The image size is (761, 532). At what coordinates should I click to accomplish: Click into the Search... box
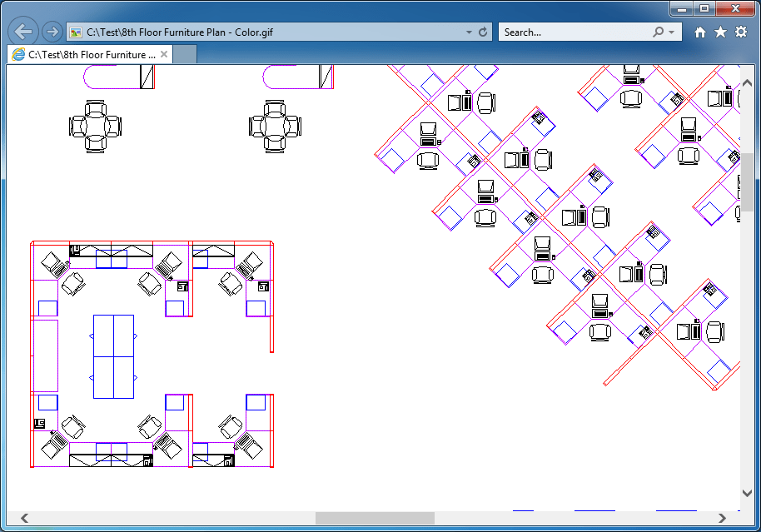coord(575,32)
